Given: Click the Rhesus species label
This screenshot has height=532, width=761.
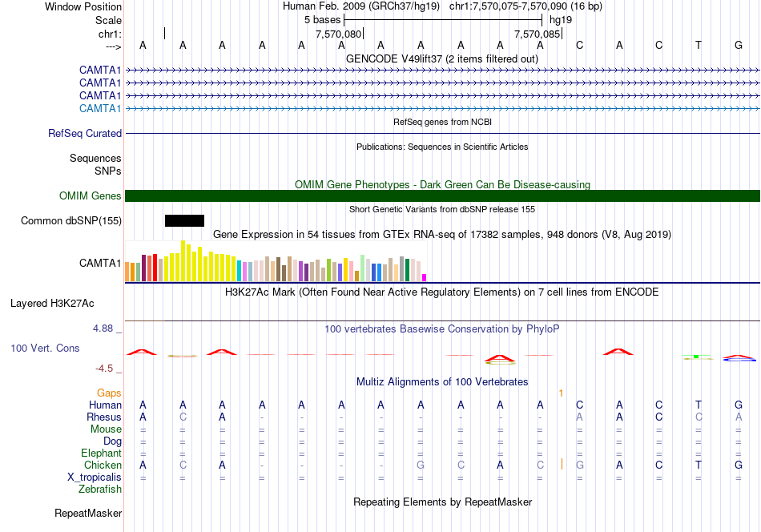Looking at the screenshot, I should 104,417.
